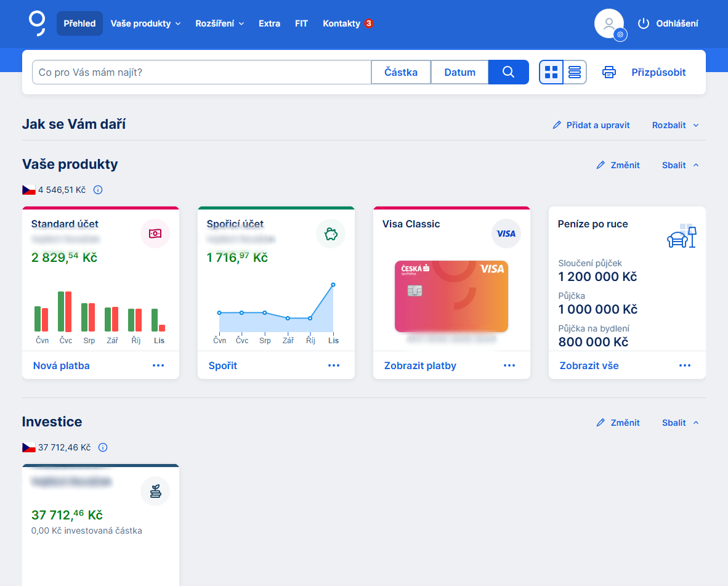The width and height of the screenshot is (728, 586).
Task: Click the search input field
Action: pos(201,72)
